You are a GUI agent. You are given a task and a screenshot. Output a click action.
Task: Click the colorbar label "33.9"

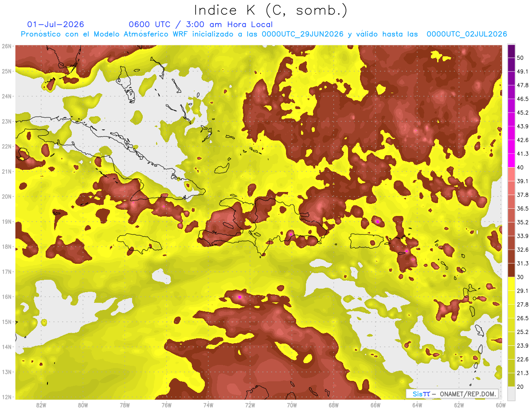(x=522, y=236)
